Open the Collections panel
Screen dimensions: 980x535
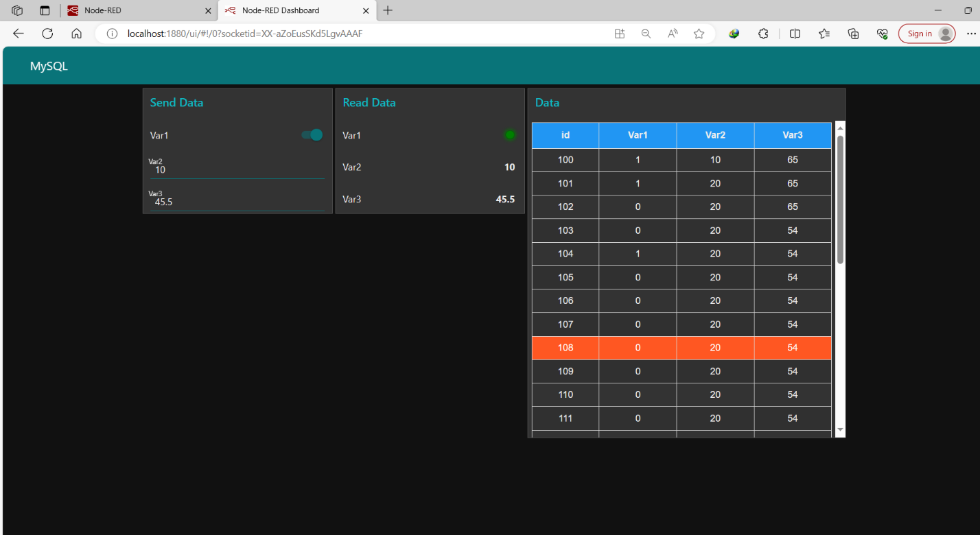pos(853,33)
